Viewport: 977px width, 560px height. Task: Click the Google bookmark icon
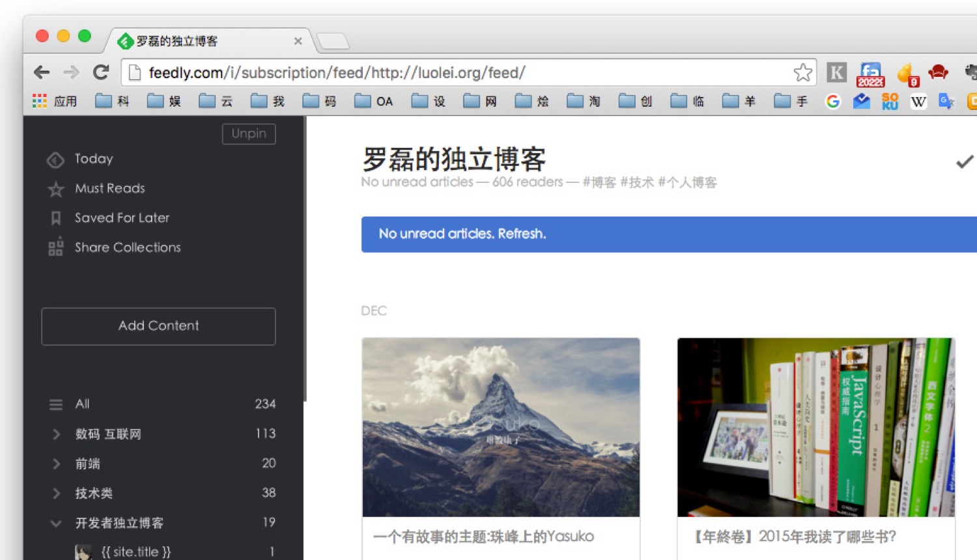[832, 102]
